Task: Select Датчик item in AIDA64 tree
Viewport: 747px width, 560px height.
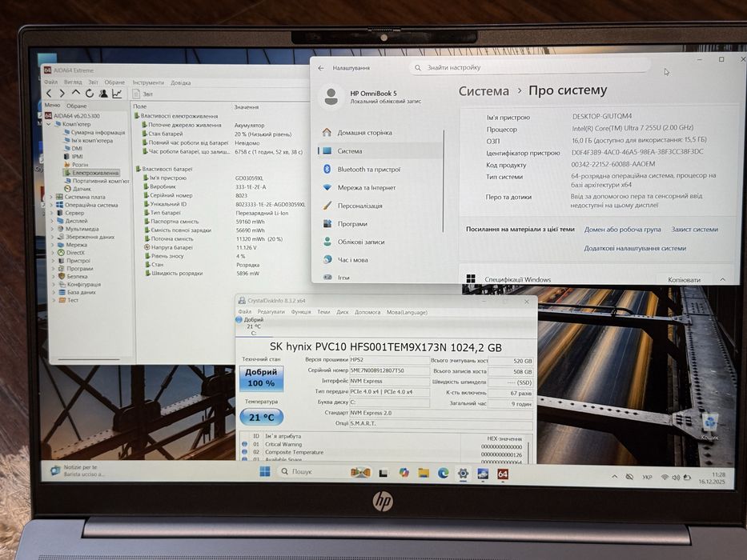Action: click(77, 189)
